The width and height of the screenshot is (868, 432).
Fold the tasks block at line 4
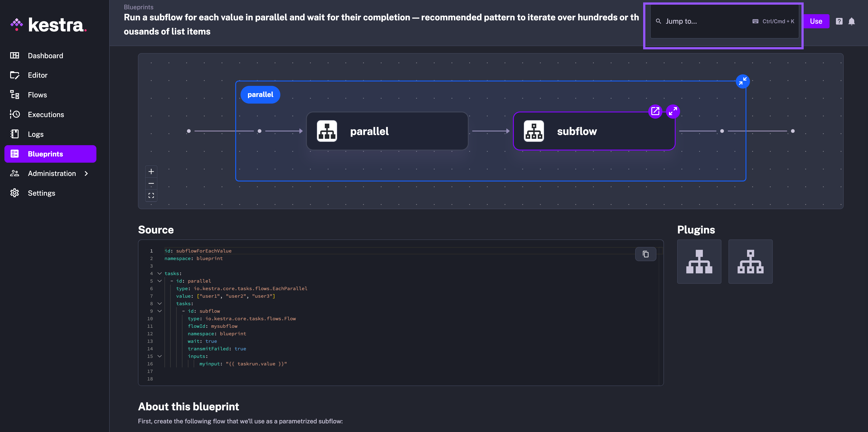(x=160, y=274)
